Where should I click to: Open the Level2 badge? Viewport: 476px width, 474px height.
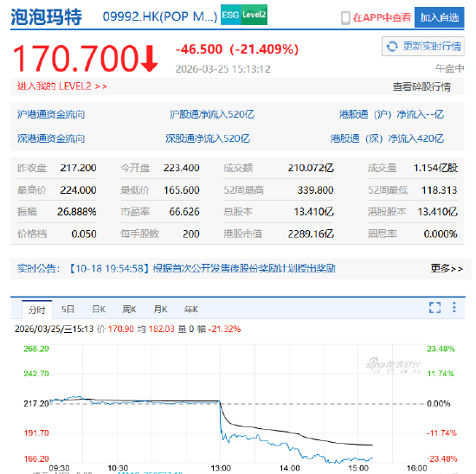click(254, 15)
